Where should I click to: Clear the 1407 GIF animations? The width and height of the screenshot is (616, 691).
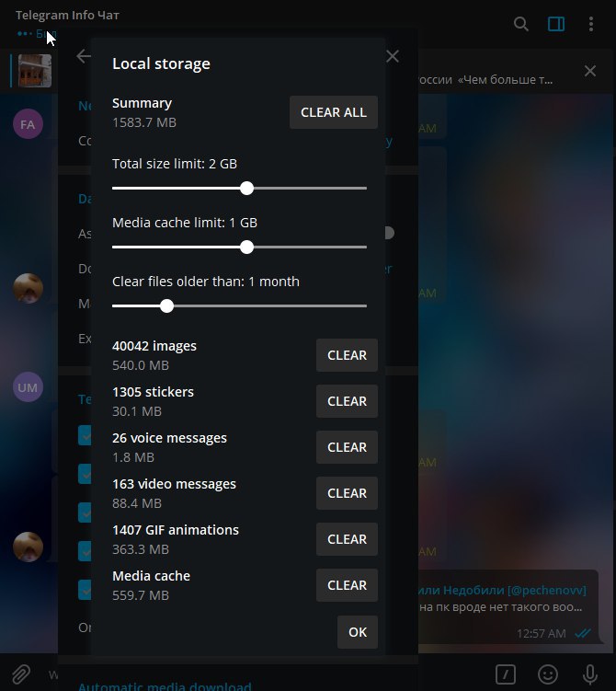347,539
